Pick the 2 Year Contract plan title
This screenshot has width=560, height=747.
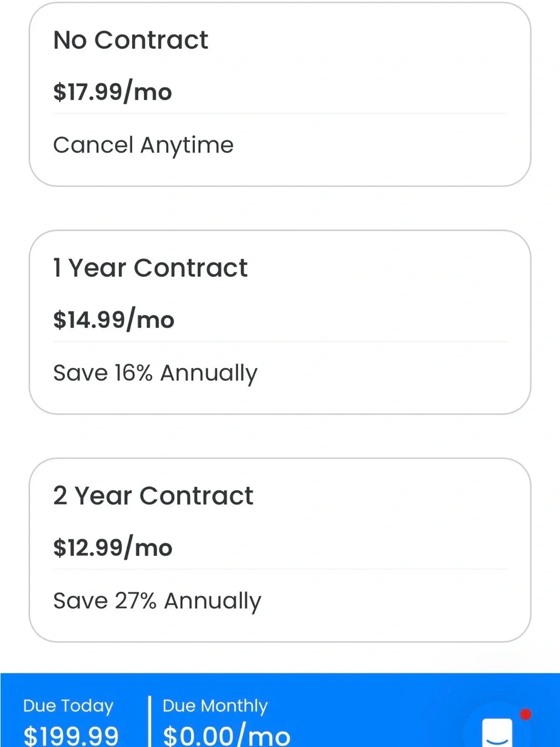pyautogui.click(x=153, y=496)
